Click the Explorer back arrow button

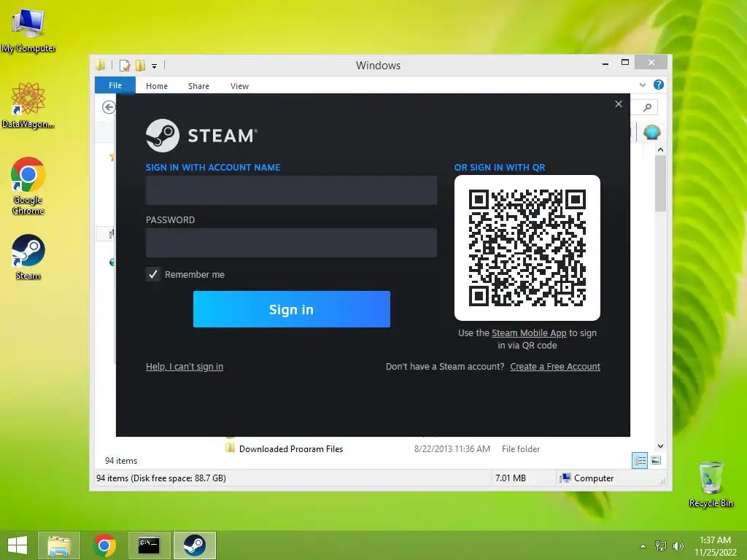[109, 107]
